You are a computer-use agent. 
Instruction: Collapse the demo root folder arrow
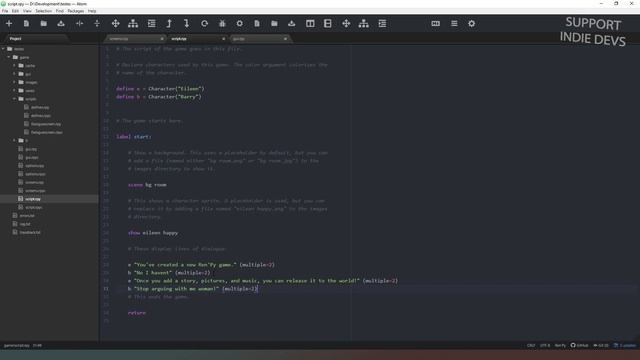pyautogui.click(x=3, y=49)
